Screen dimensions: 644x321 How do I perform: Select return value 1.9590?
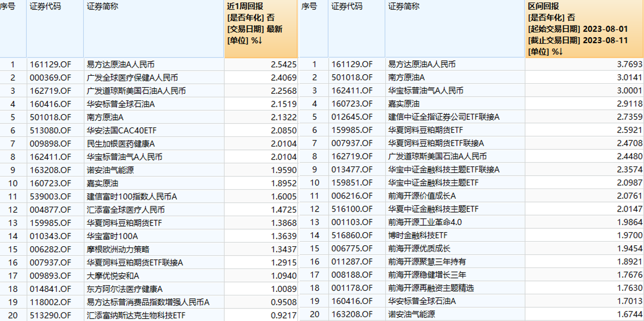[283, 170]
